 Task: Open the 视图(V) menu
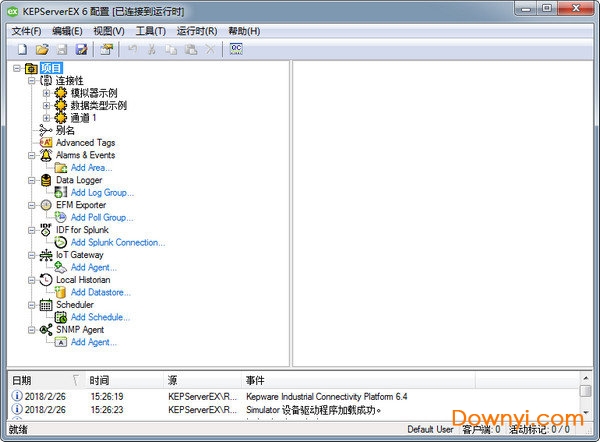(x=109, y=31)
